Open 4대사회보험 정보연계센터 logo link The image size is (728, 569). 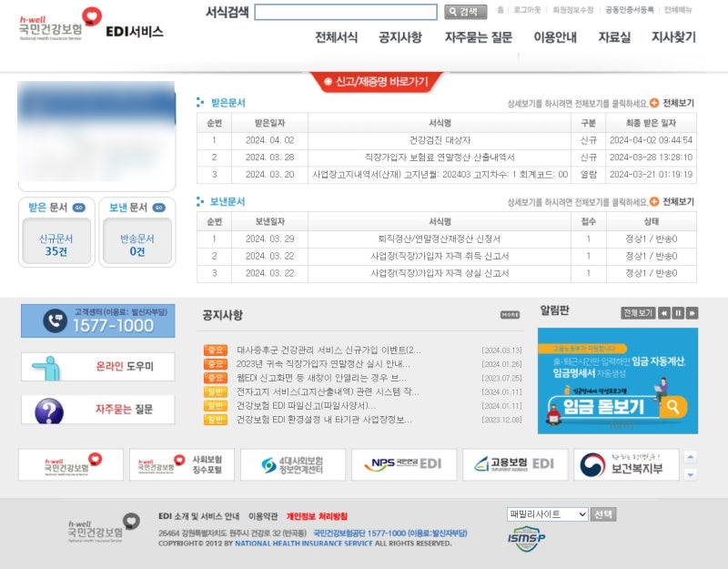tap(292, 464)
